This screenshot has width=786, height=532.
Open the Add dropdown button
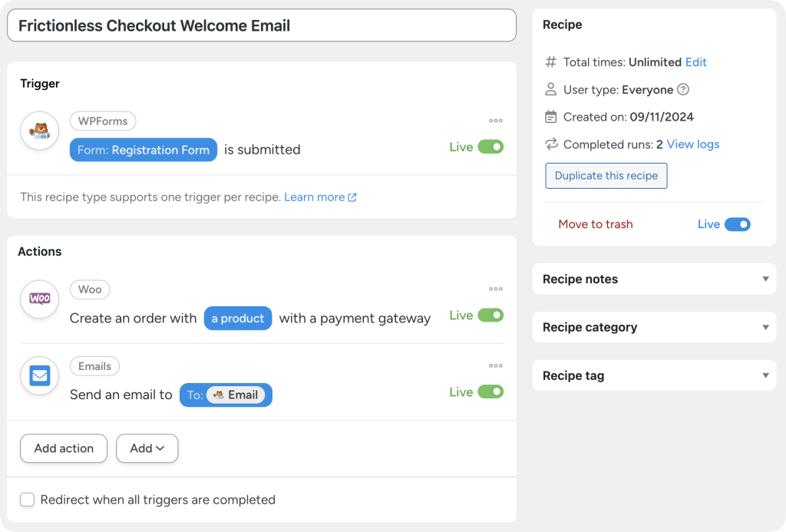(x=147, y=448)
